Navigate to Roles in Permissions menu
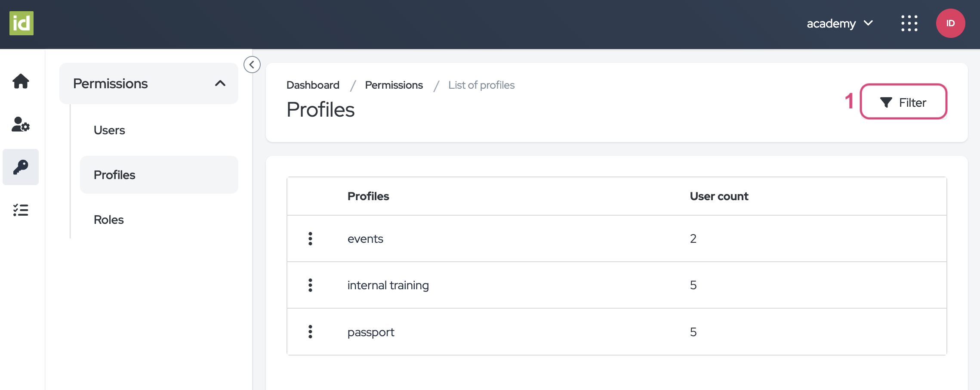980x390 pixels. tap(109, 220)
